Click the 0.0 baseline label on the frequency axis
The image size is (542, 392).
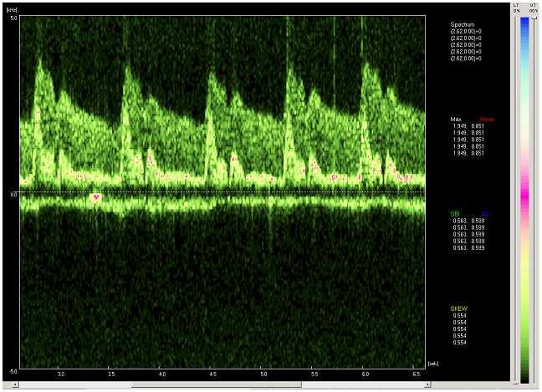pos(13,195)
